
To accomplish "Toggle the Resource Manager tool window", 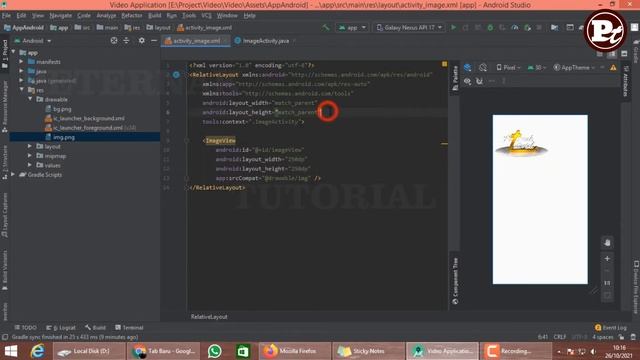I will pos(5,106).
